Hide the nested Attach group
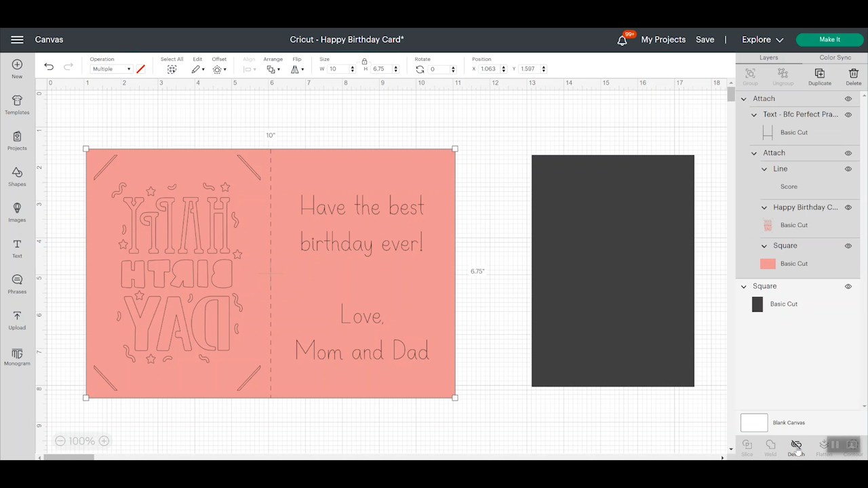 (x=848, y=153)
